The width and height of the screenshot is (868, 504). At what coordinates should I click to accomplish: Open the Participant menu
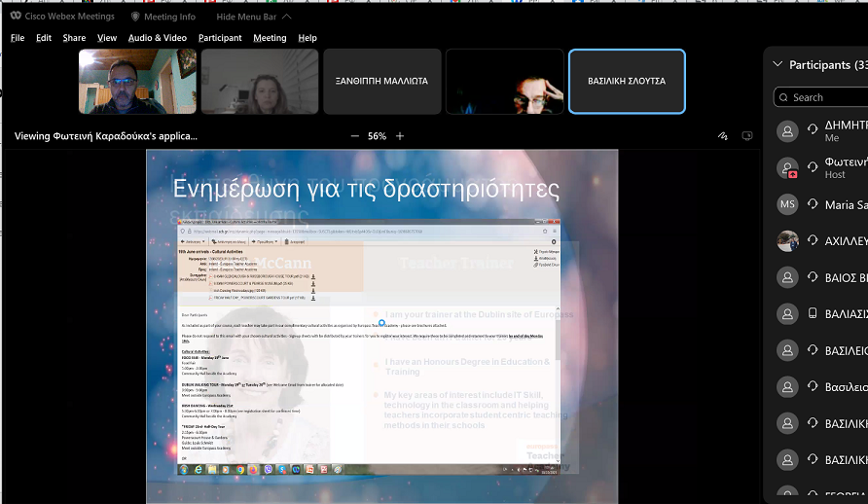(220, 38)
